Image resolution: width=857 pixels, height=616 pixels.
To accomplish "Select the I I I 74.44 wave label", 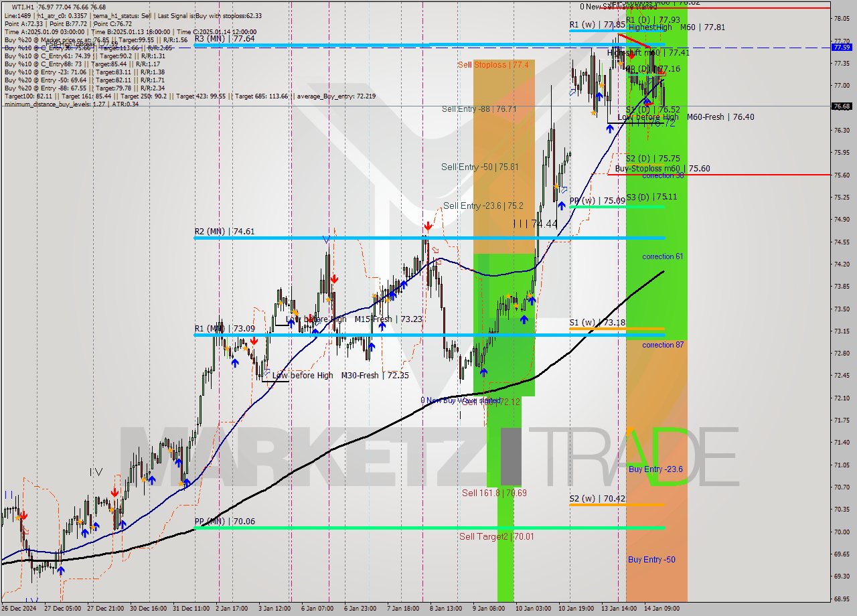I will [x=535, y=224].
